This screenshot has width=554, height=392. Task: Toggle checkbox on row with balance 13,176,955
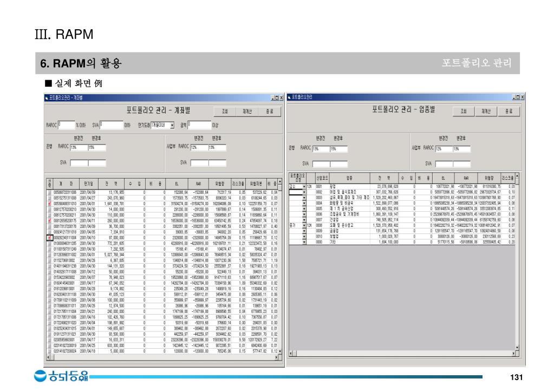click(50, 192)
